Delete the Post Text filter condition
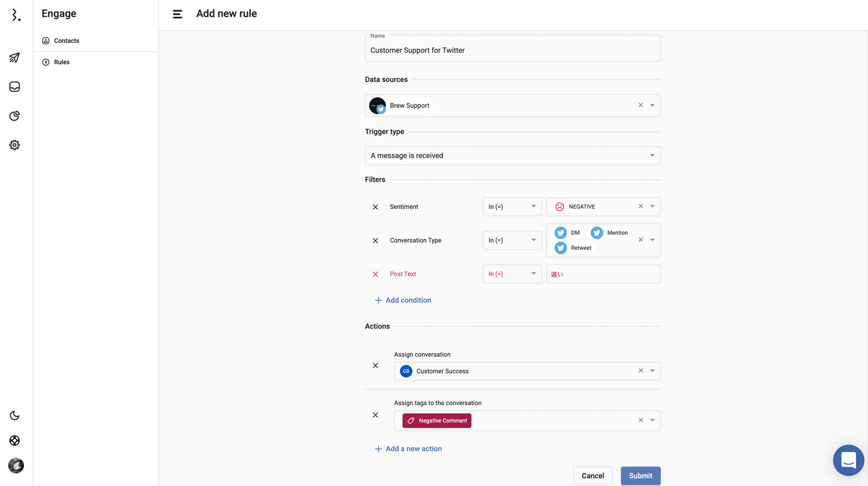 pyautogui.click(x=375, y=274)
